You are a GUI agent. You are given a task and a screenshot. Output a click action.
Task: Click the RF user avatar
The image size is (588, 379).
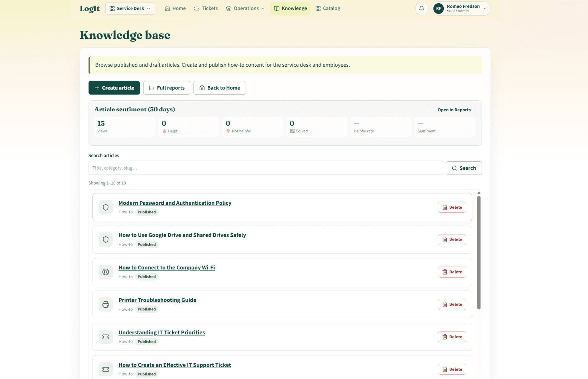pyautogui.click(x=438, y=9)
